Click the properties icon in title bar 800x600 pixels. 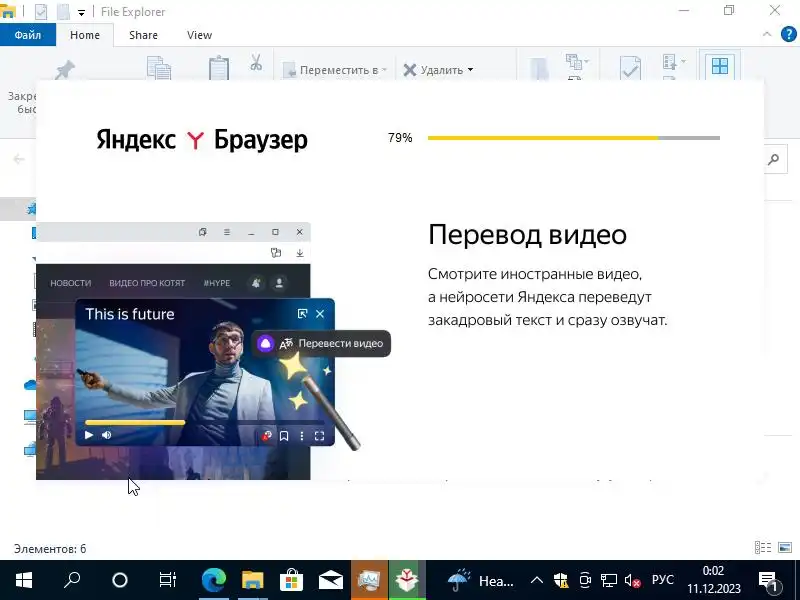pos(41,11)
